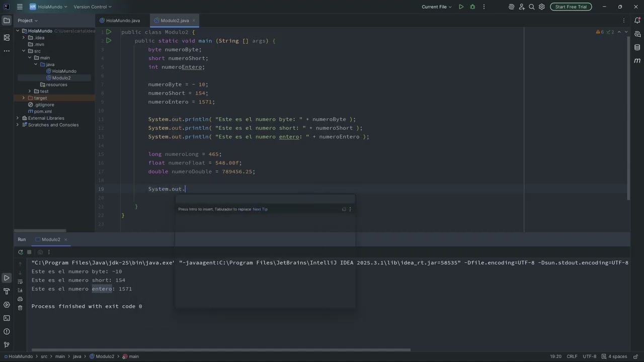Run the current file from top toolbar
Viewport: 644px width, 362px height.
click(461, 7)
